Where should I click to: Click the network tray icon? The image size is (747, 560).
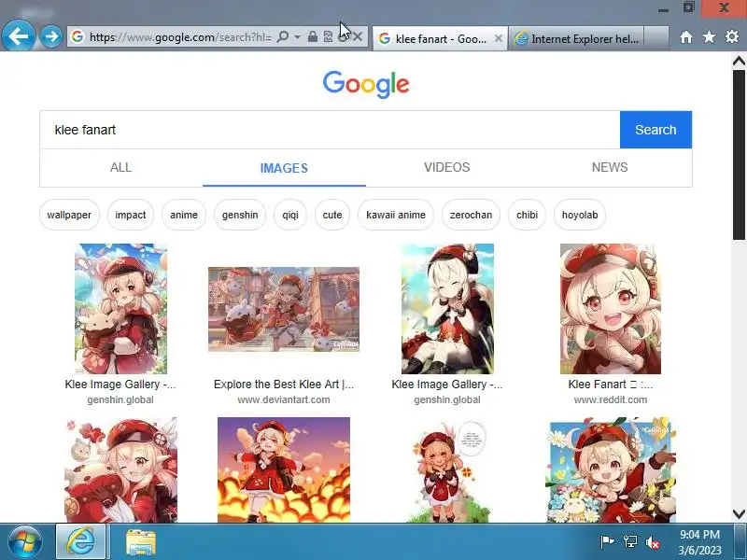coord(629,542)
